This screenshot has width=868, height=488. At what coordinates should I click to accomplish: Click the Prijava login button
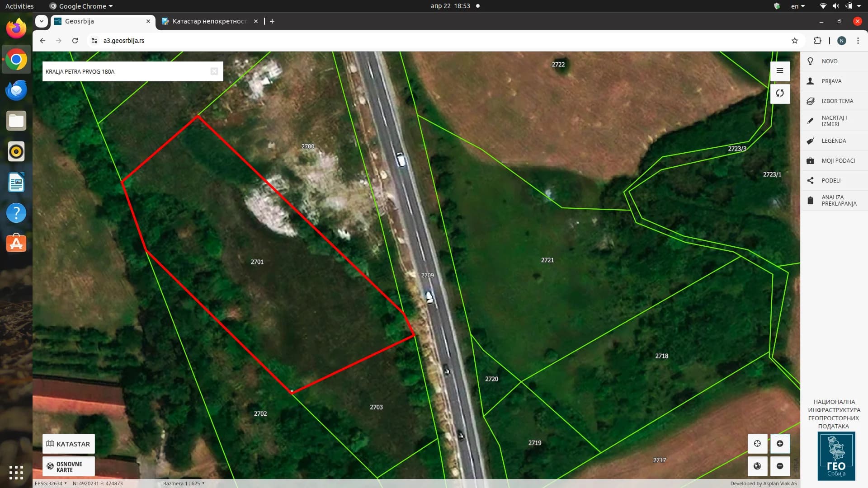pos(831,81)
